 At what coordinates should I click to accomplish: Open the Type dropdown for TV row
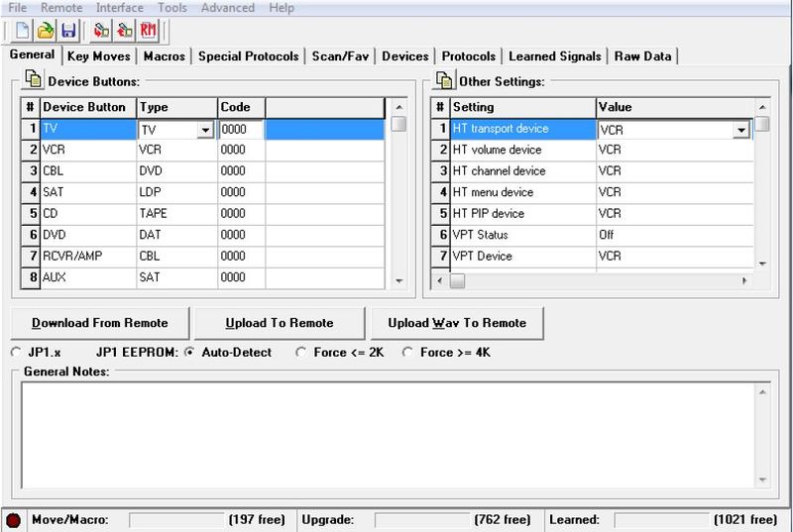(x=205, y=130)
